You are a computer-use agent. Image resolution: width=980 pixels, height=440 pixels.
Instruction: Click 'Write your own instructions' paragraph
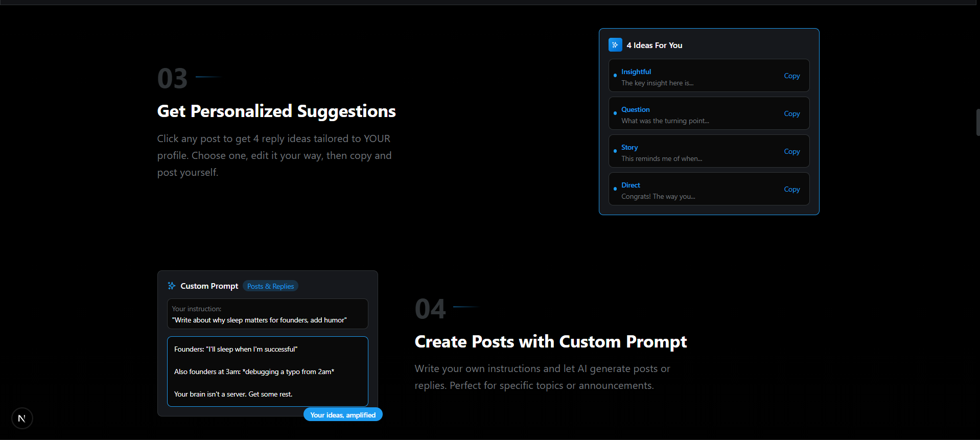pyautogui.click(x=542, y=377)
